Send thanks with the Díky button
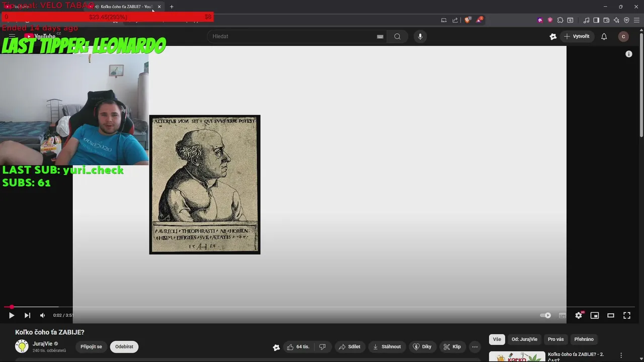Viewport: 644px width, 362px height. click(422, 346)
